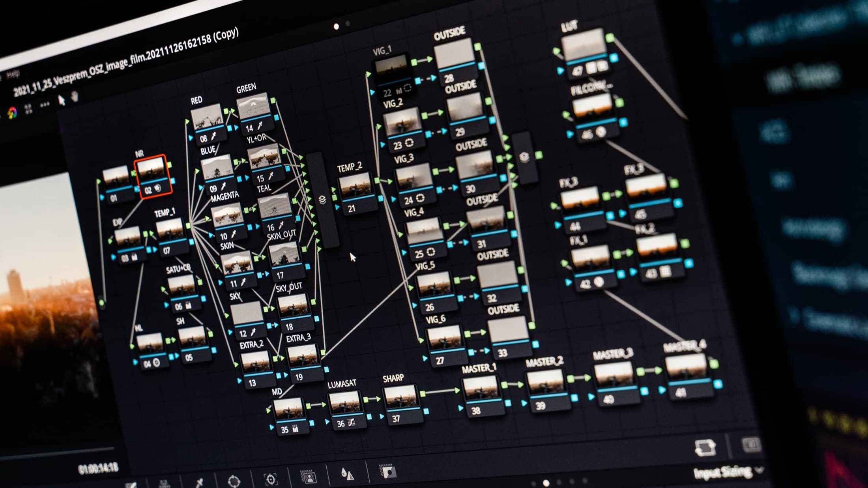Select the LUMASAT node 36
The height and width of the screenshot is (488, 868).
click(346, 409)
